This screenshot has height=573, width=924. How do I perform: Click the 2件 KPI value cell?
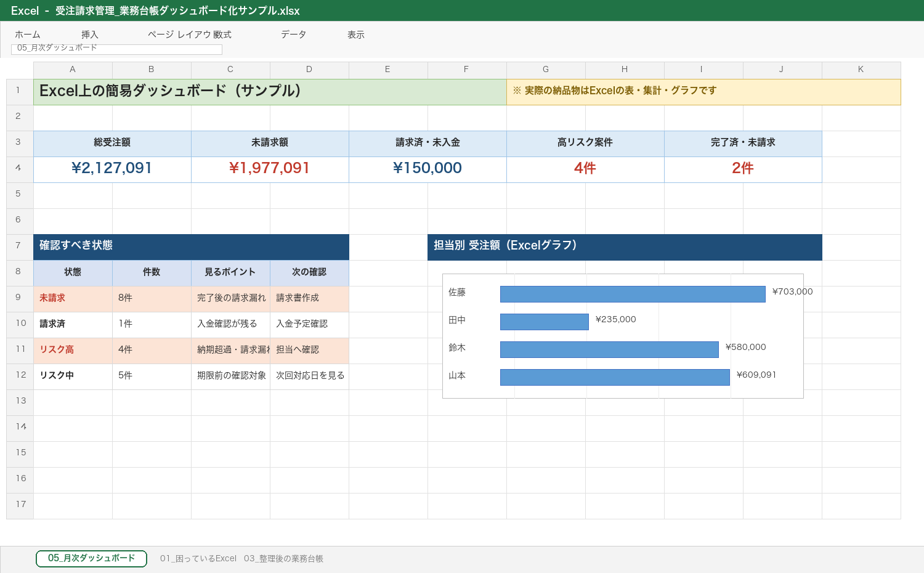click(743, 169)
